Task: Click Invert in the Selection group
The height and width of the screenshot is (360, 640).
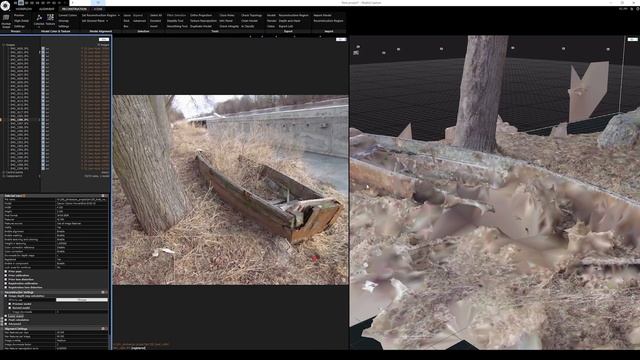Action: 153,26
